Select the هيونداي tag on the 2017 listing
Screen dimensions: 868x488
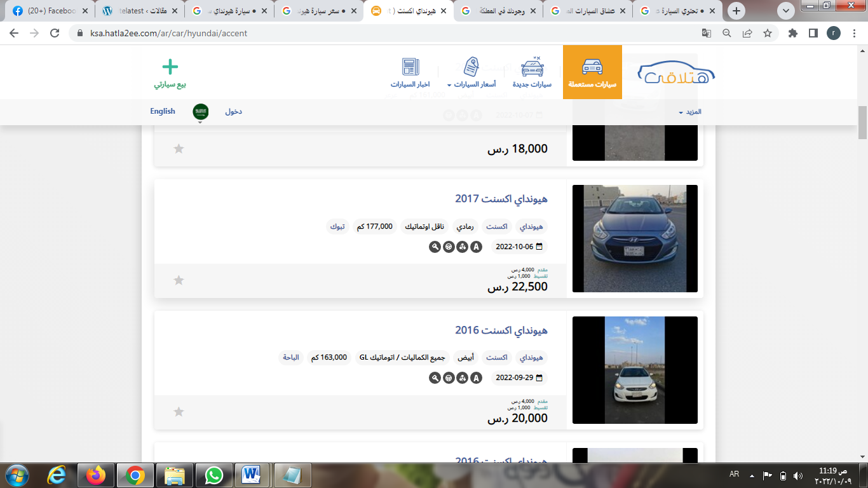[532, 226]
